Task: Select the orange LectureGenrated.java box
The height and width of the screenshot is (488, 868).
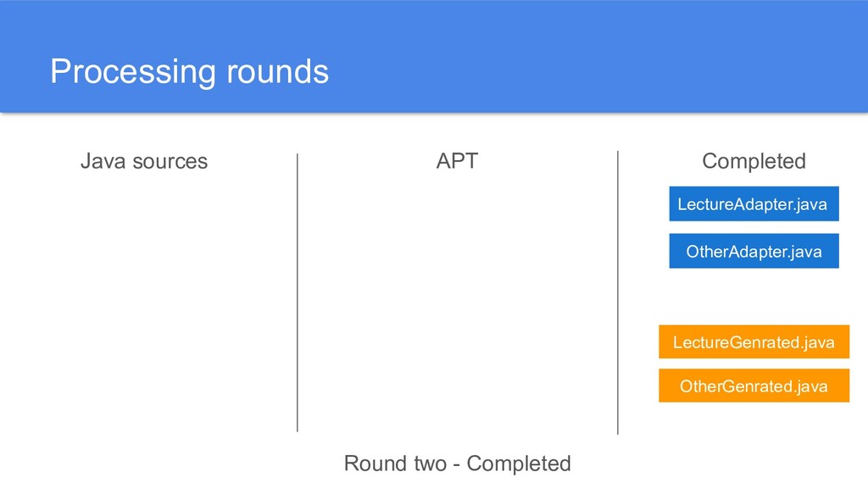Action: tap(754, 342)
